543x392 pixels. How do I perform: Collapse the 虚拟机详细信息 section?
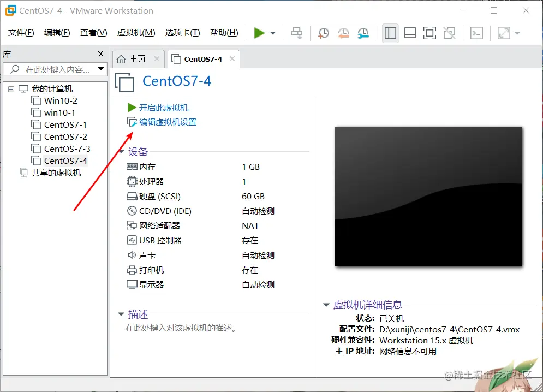point(326,305)
